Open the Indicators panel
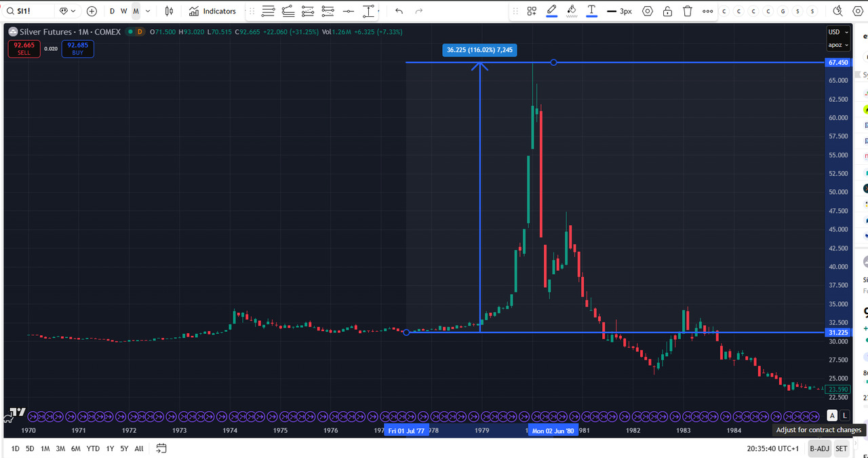Screen dimensions: 868x458 tap(213, 12)
